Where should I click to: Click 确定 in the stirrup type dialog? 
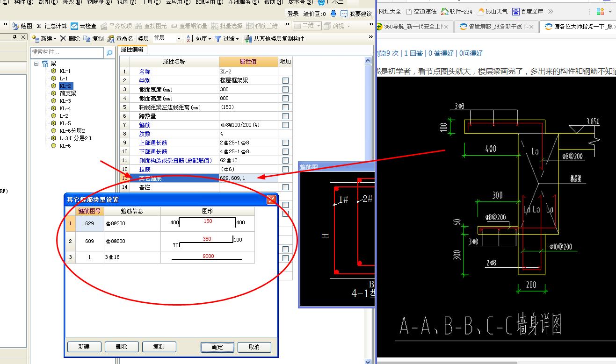pyautogui.click(x=217, y=347)
